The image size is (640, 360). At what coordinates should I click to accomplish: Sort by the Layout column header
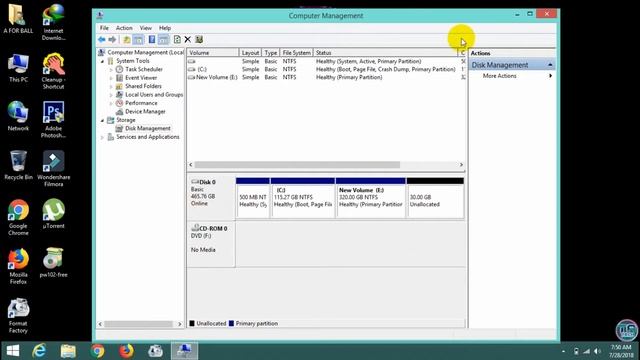(x=250, y=53)
